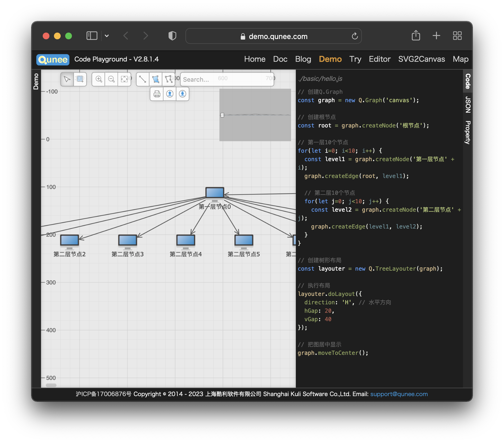Click the horizontal scrollbar thumb at bottom
The image size is (504, 443).
[51, 385]
